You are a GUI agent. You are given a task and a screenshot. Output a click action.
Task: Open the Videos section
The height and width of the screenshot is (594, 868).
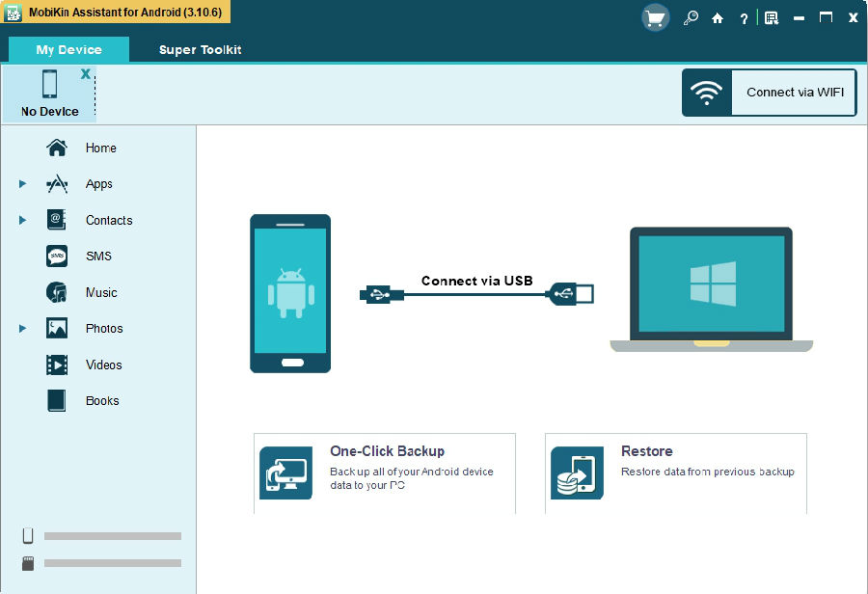pyautogui.click(x=102, y=364)
